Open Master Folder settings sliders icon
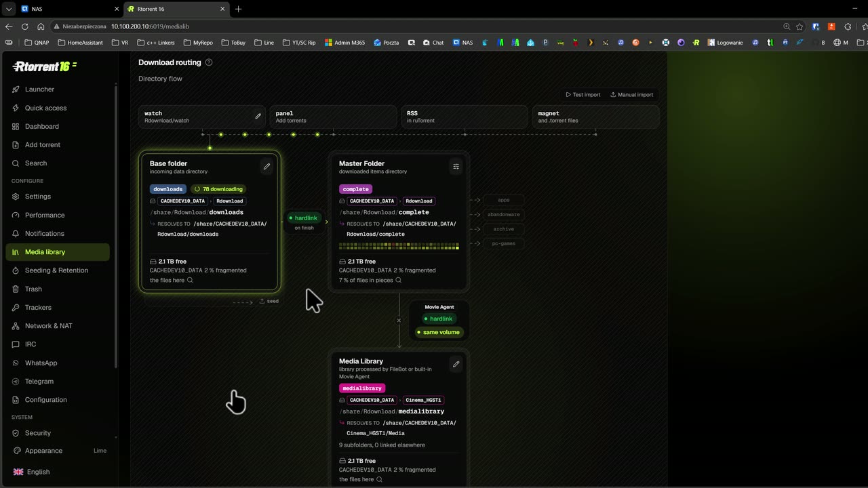The height and width of the screenshot is (488, 868). coord(456,166)
